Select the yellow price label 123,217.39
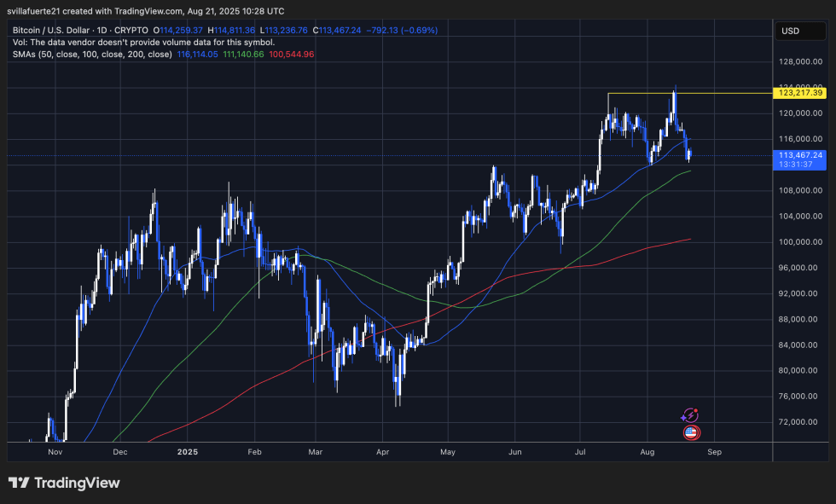The height and width of the screenshot is (504, 836). click(x=800, y=94)
